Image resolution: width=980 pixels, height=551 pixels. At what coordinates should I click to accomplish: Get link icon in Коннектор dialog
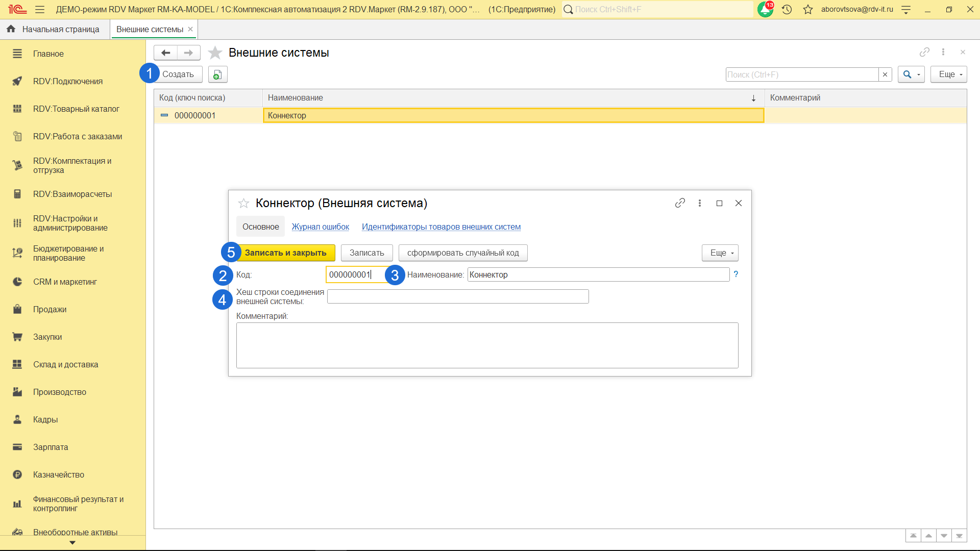click(680, 203)
